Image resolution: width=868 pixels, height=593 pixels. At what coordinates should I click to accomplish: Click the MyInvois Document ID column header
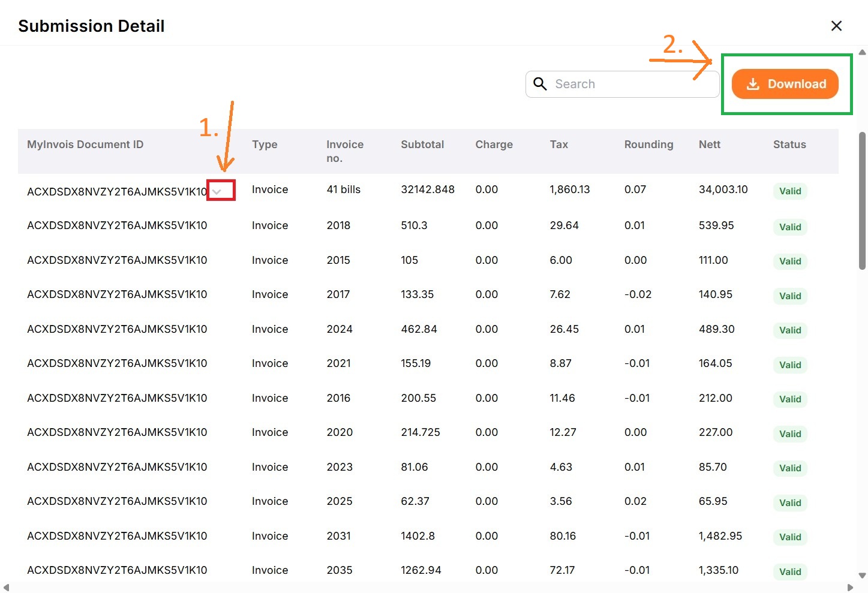pos(85,145)
